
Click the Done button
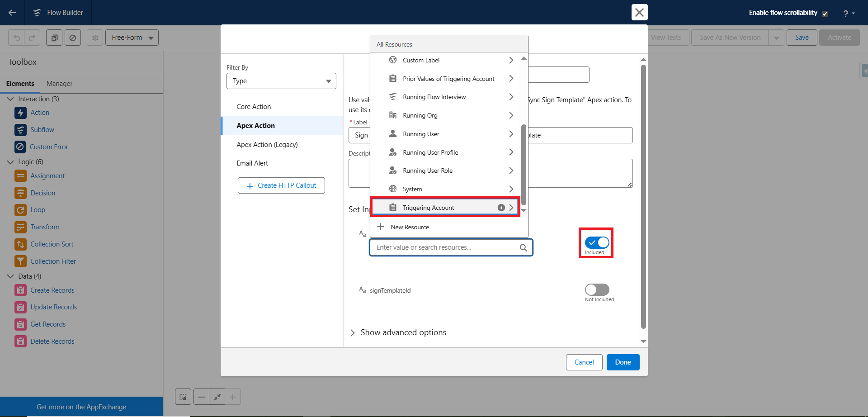pos(623,362)
